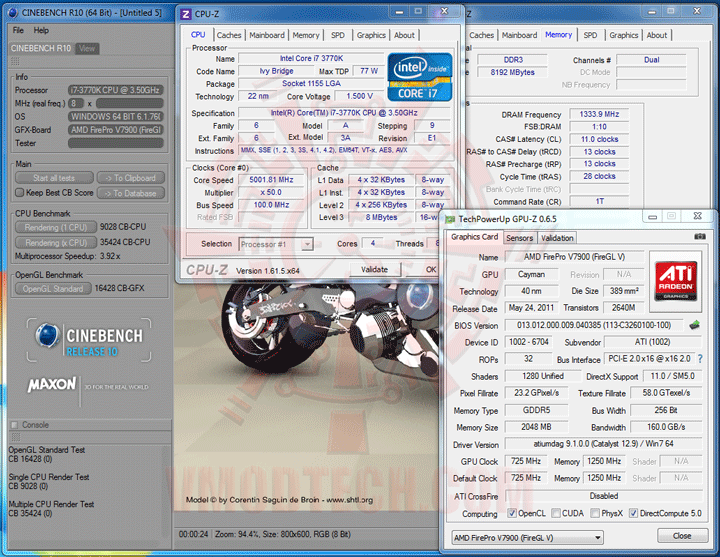Open the Cinebench Help menu
This screenshot has height=557, width=720.
coord(41,30)
